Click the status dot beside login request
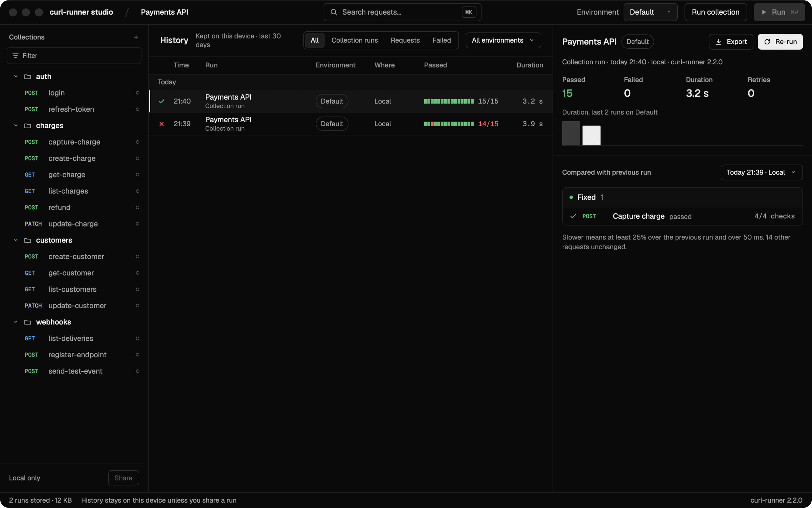The width and height of the screenshot is (812, 508). tap(137, 93)
